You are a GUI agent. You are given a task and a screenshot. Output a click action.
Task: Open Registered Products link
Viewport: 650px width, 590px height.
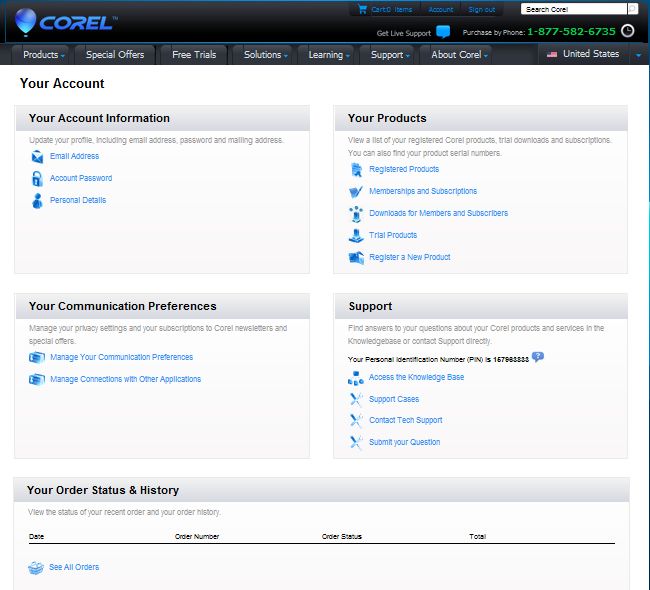tap(404, 169)
